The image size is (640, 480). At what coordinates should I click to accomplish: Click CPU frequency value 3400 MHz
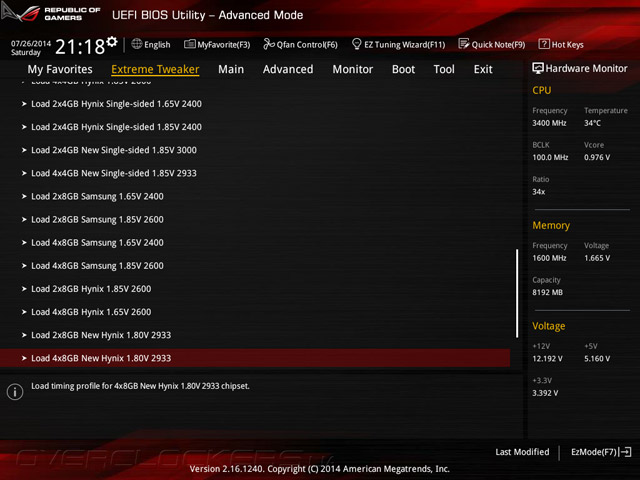[549, 123]
